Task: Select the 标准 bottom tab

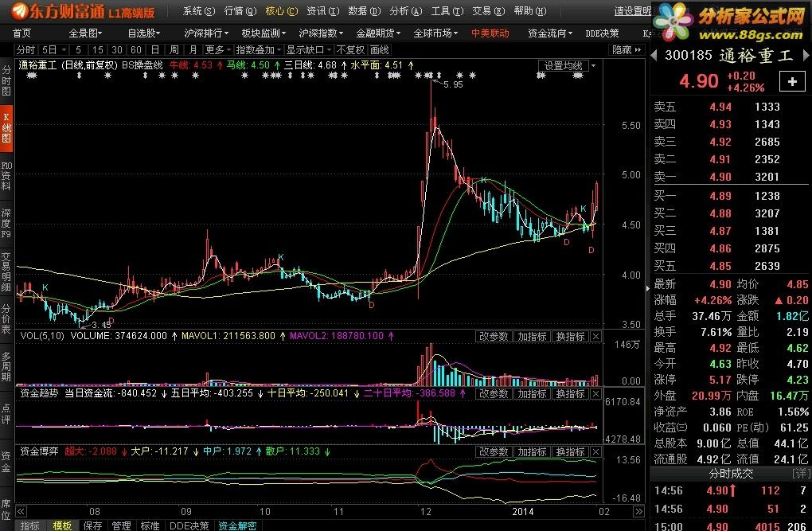Action: click(x=150, y=525)
